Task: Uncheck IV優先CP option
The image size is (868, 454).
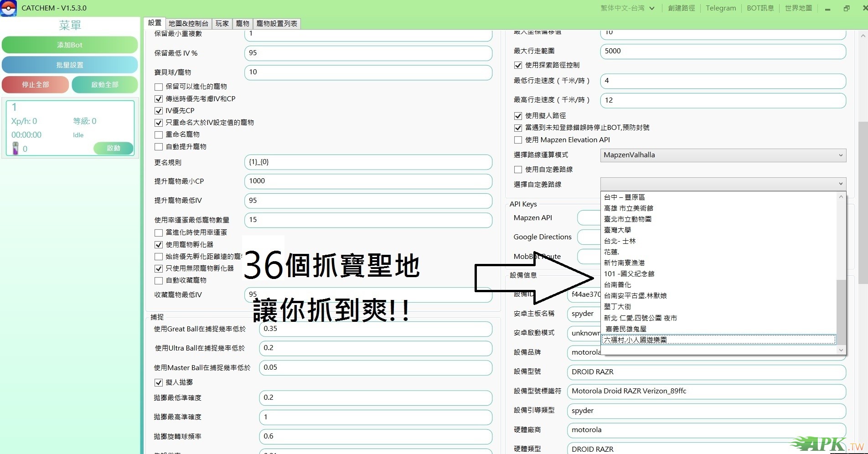Action: (x=159, y=111)
